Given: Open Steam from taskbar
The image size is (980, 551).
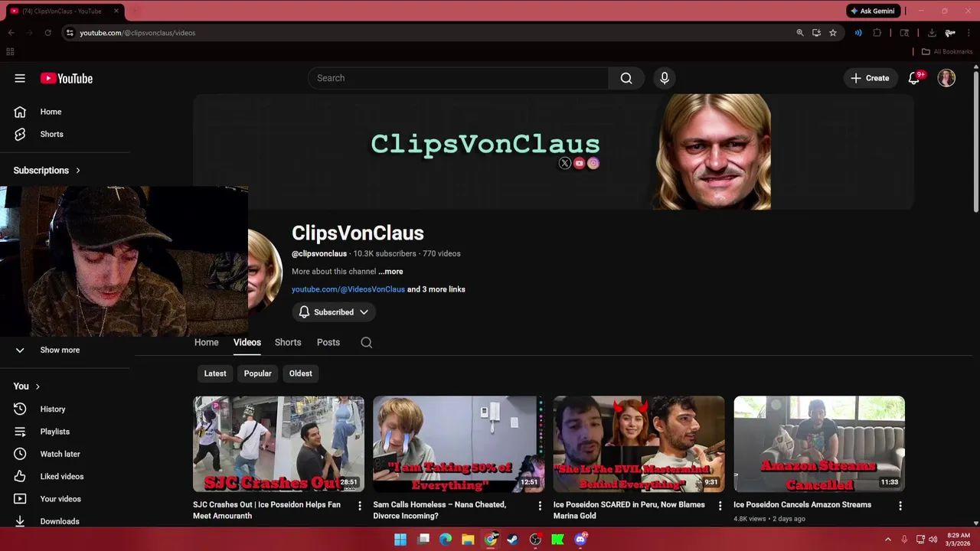Looking at the screenshot, I should [x=512, y=540].
